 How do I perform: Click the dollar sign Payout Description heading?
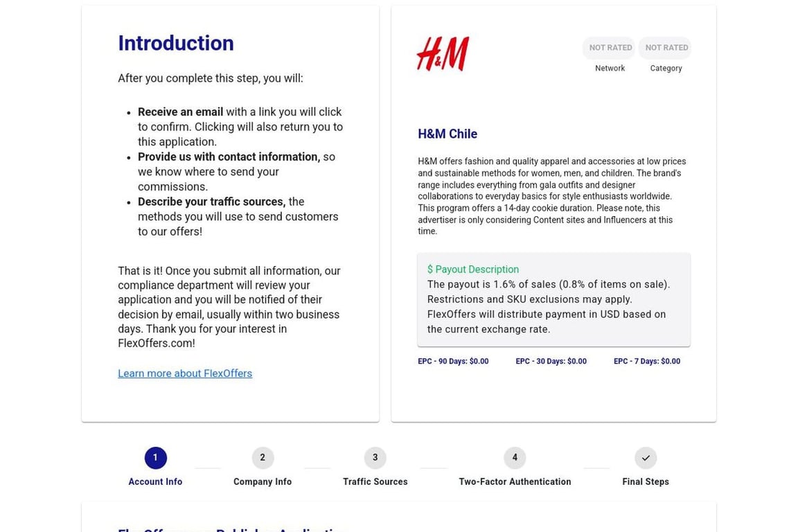click(x=473, y=269)
